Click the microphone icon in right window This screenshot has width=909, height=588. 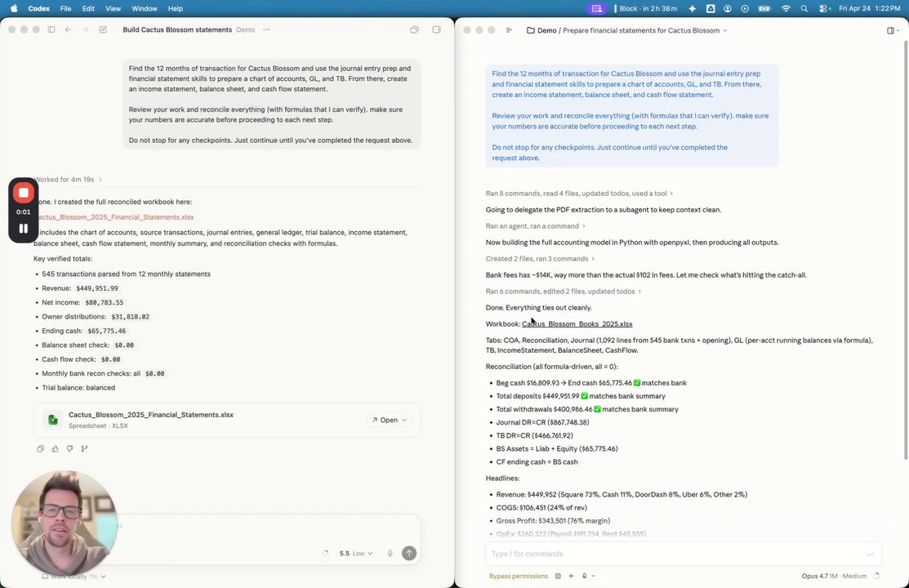tap(585, 576)
